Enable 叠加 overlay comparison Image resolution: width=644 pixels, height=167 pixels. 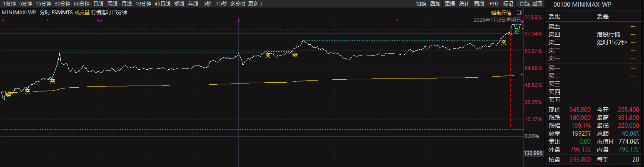point(435,4)
